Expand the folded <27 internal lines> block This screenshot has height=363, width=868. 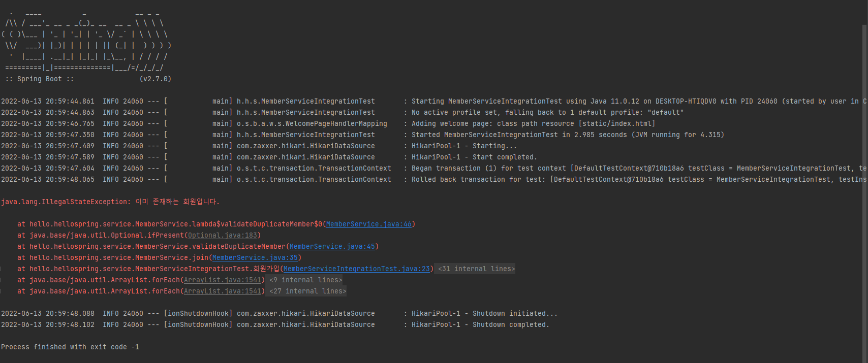point(307,291)
